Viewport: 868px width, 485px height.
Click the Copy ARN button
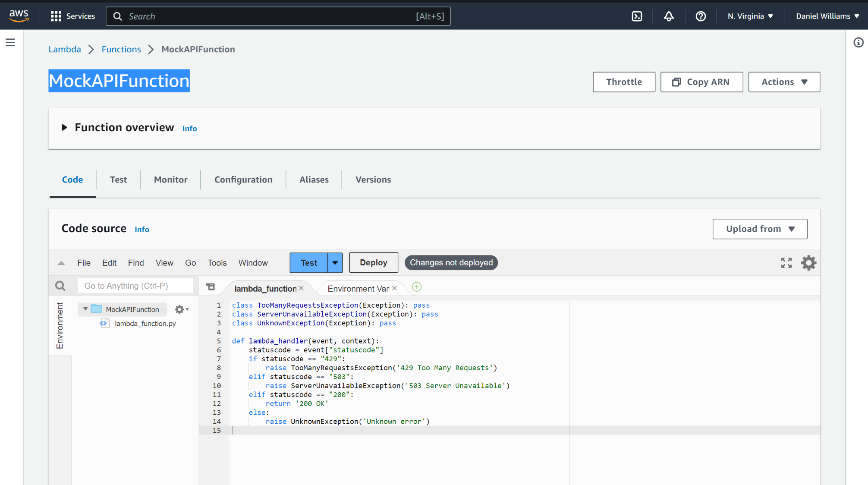pyautogui.click(x=701, y=82)
